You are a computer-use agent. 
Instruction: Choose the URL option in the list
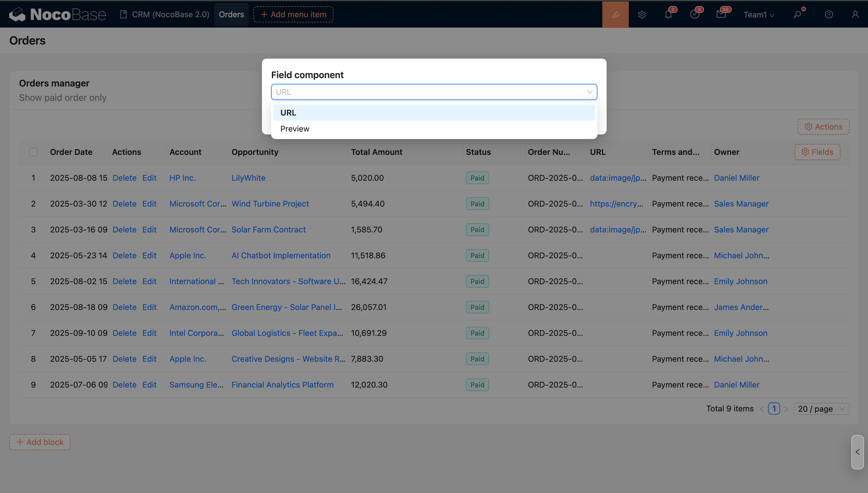[x=288, y=113]
